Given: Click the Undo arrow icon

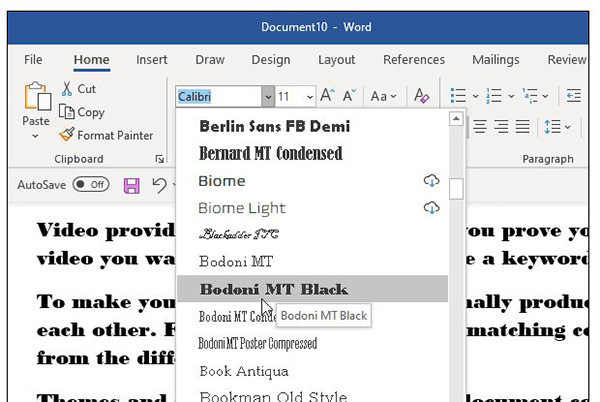Looking at the screenshot, I should pyautogui.click(x=158, y=185).
